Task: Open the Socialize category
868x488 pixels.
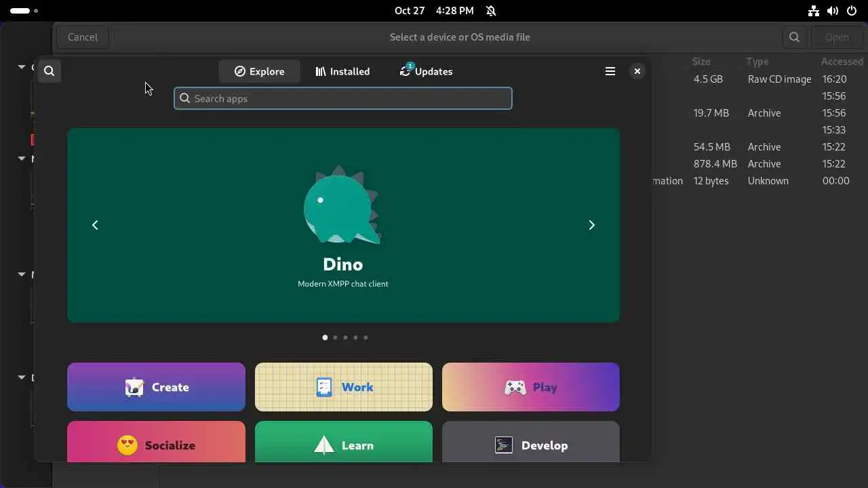Action: (x=156, y=442)
